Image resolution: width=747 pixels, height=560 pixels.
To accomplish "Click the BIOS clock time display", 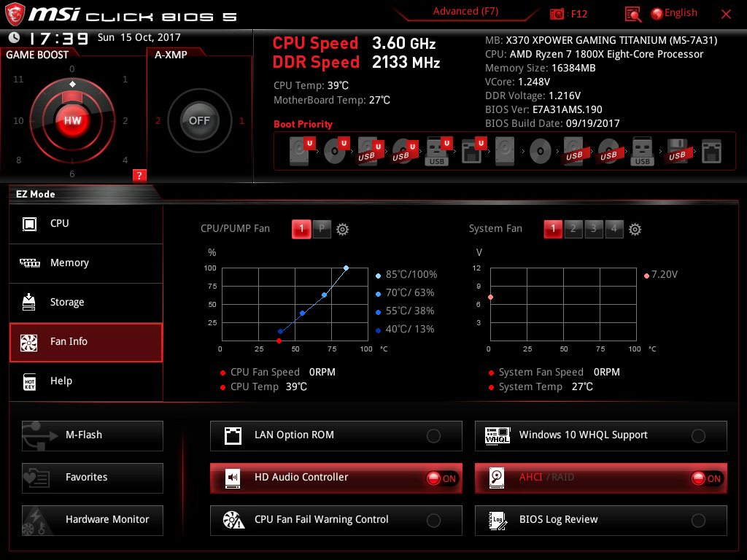I will tap(59, 38).
